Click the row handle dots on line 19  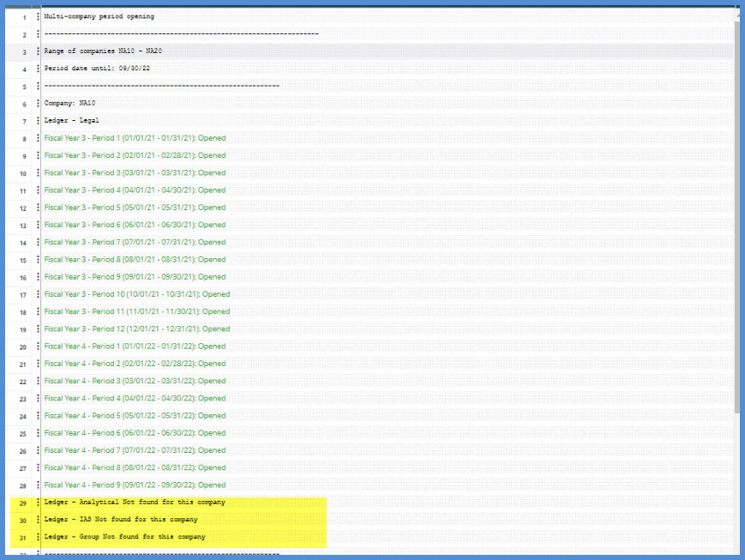(x=39, y=328)
